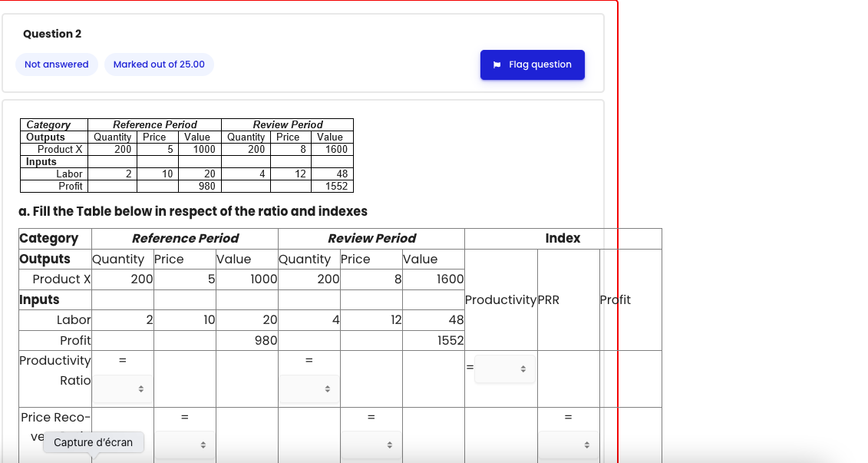The width and height of the screenshot is (868, 463).
Task: Open Productivity Index dropdown
Action: 505,369
